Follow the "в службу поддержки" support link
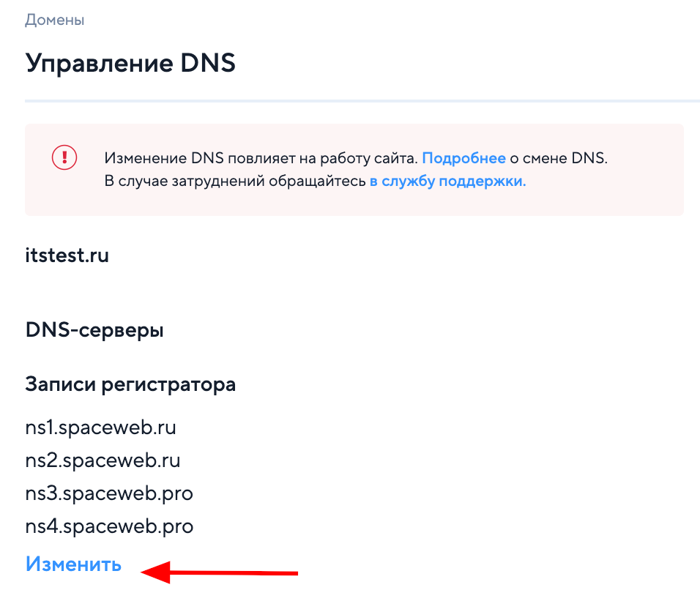Screen dimensions: 700x612 (x=447, y=181)
